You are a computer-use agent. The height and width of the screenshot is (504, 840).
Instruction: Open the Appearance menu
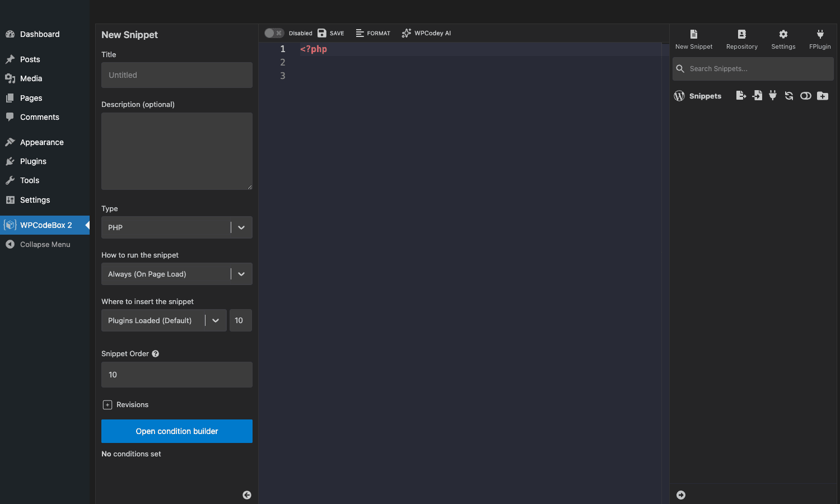pyautogui.click(x=45, y=142)
